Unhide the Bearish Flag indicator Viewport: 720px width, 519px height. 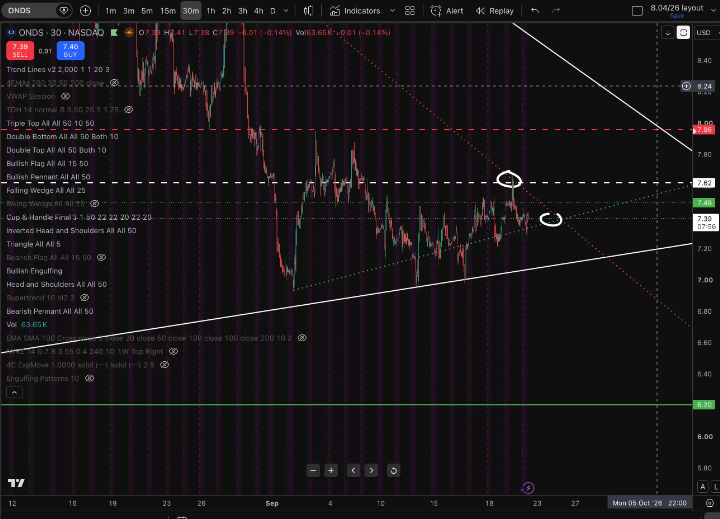pyautogui.click(x=101, y=258)
